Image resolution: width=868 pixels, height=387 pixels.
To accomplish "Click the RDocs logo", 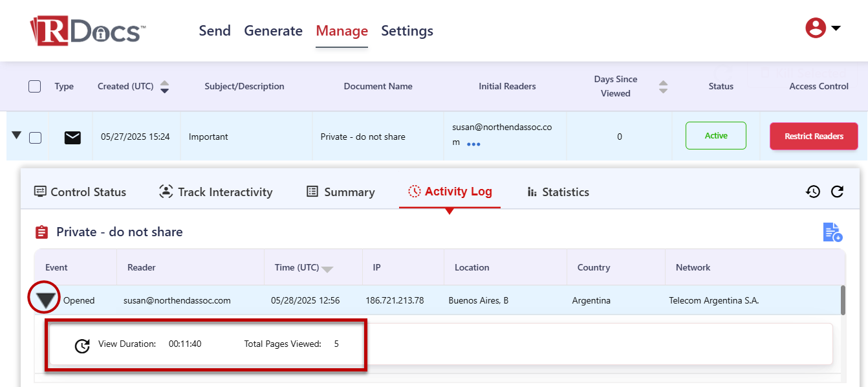I will click(x=88, y=30).
